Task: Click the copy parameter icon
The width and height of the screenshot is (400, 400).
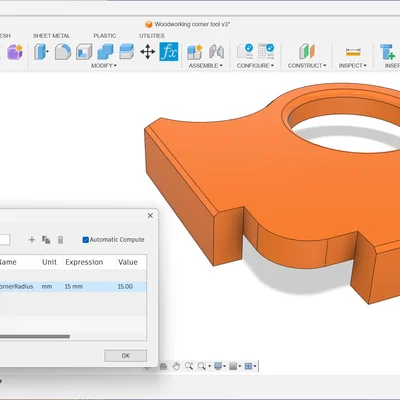Action: 46,240
